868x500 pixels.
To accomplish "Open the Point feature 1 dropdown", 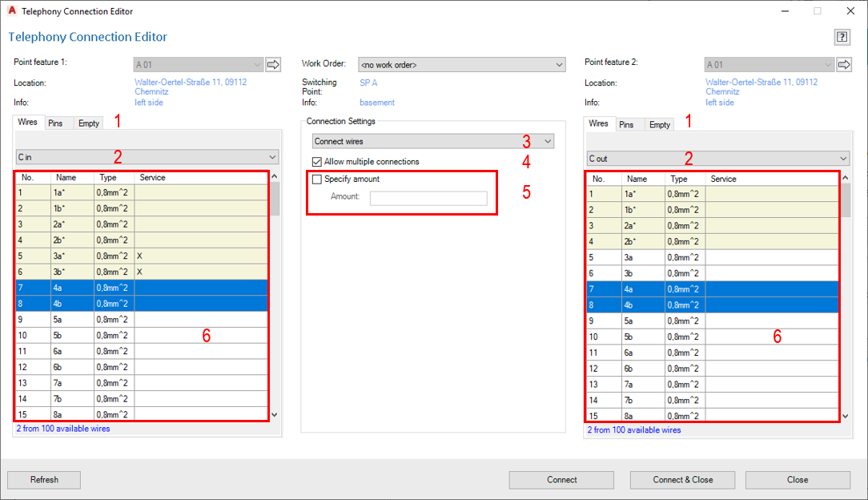I will tap(198, 64).
